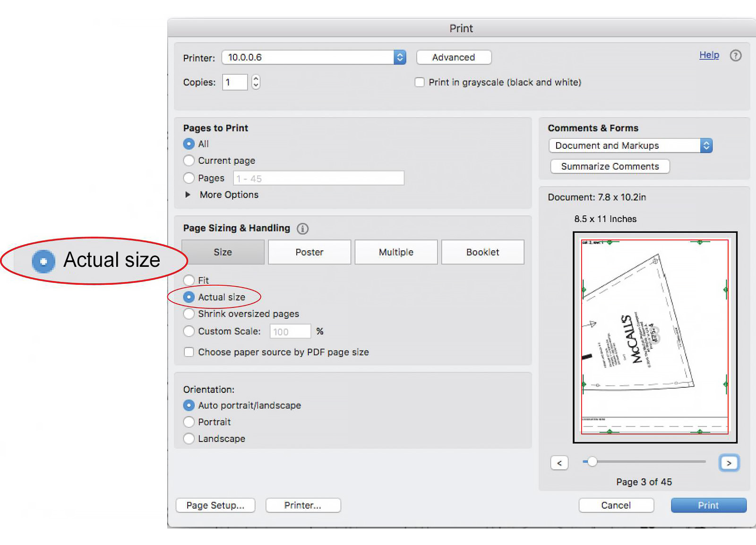
Task: Click the Pages range field showing 1 - 45
Action: coord(318,178)
